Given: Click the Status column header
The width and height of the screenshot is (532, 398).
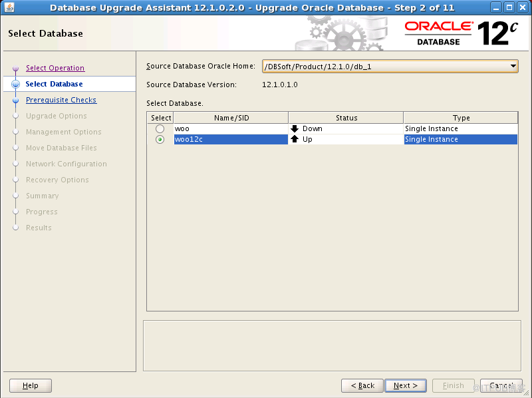Looking at the screenshot, I should pos(346,118).
